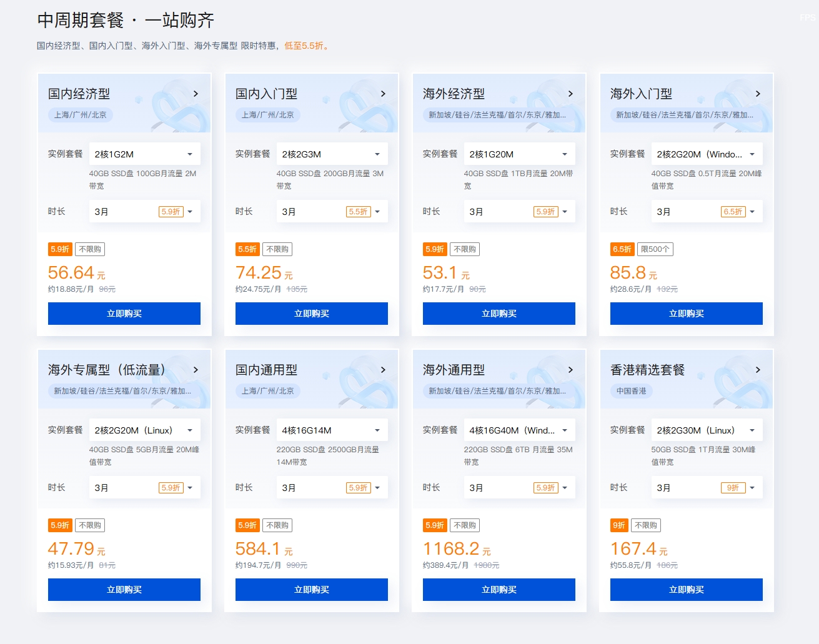Click the arrow icon on 国内经济型 card
This screenshot has height=644, width=819.
(x=196, y=94)
